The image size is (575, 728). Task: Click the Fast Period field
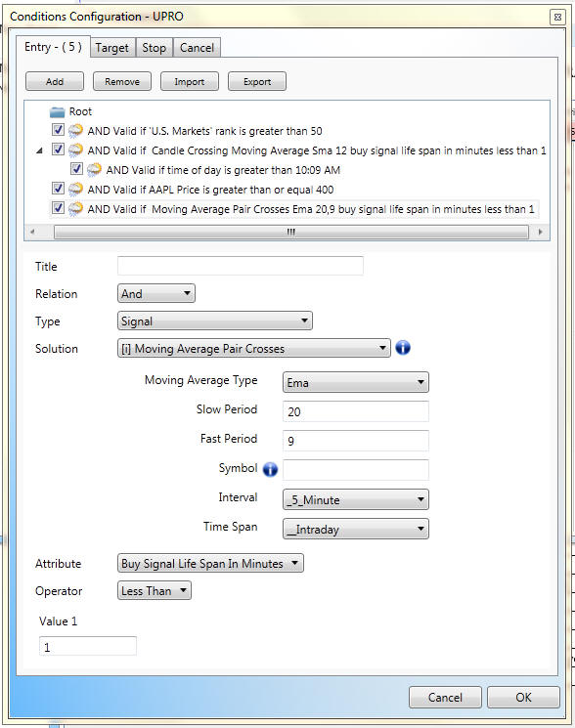pyautogui.click(x=355, y=441)
